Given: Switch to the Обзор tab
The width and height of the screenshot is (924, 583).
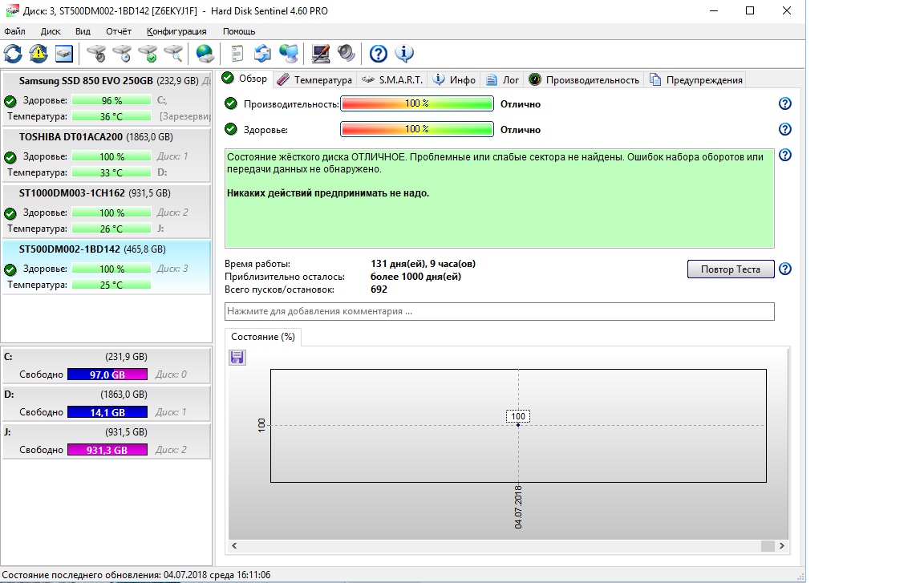Looking at the screenshot, I should tap(245, 79).
